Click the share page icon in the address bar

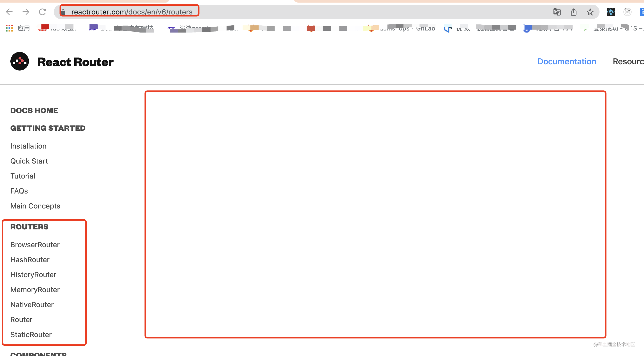[574, 12]
